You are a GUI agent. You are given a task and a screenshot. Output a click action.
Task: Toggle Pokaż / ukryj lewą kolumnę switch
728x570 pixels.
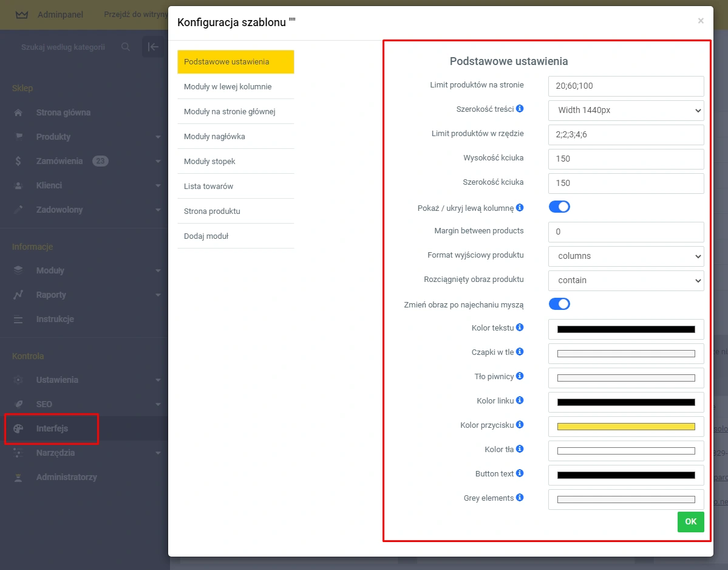tap(559, 207)
